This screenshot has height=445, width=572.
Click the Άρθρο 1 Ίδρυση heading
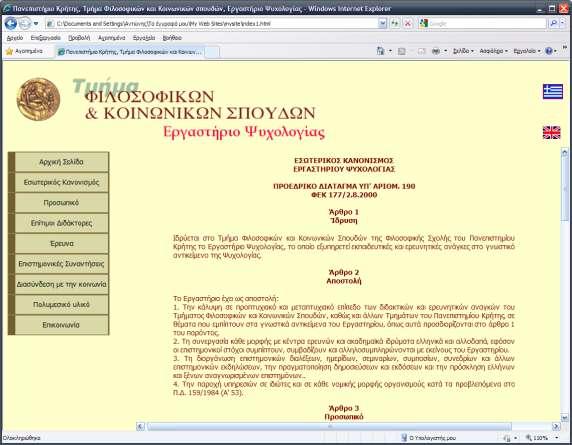point(344,216)
